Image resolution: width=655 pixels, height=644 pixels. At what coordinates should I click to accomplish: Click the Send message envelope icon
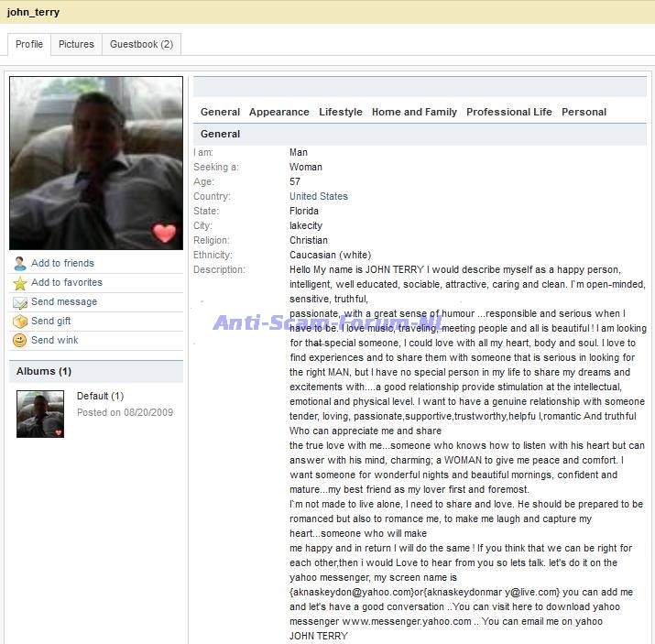[20, 302]
